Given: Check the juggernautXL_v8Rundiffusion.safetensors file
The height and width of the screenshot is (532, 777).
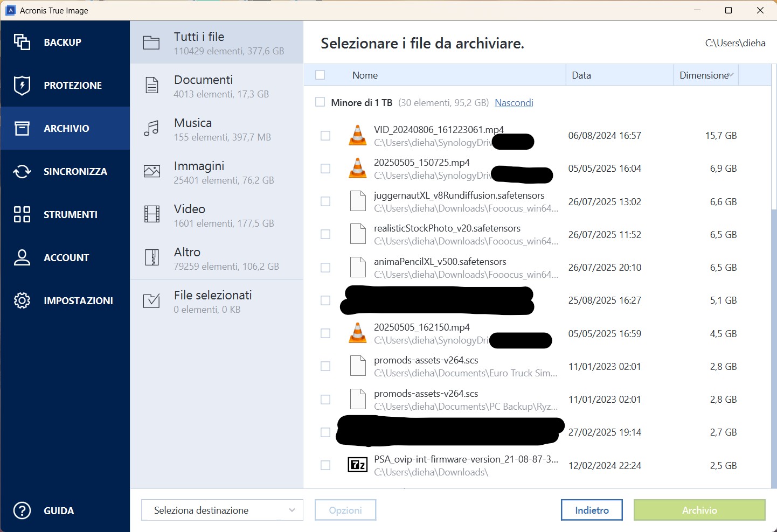Looking at the screenshot, I should tap(325, 201).
